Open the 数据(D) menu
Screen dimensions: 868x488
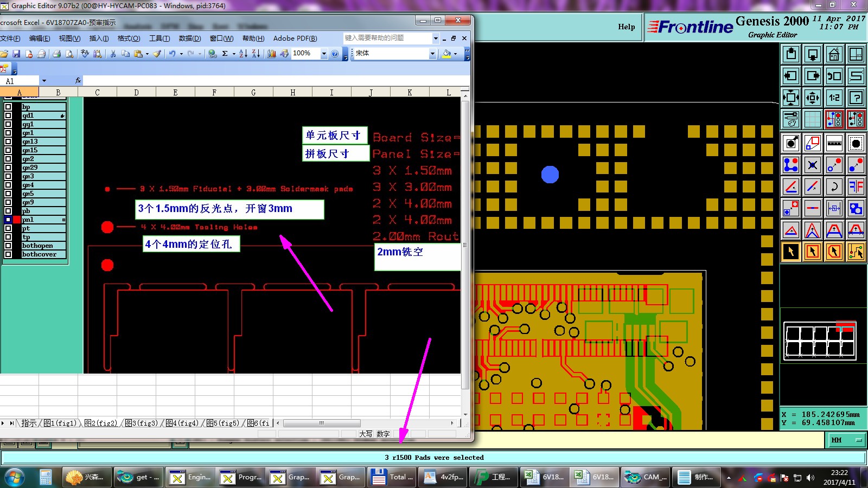point(189,38)
